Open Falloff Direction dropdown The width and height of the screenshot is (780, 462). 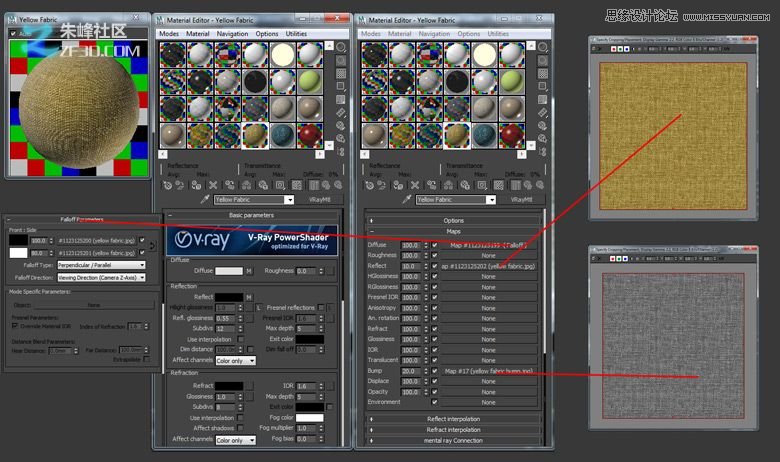tap(101, 277)
